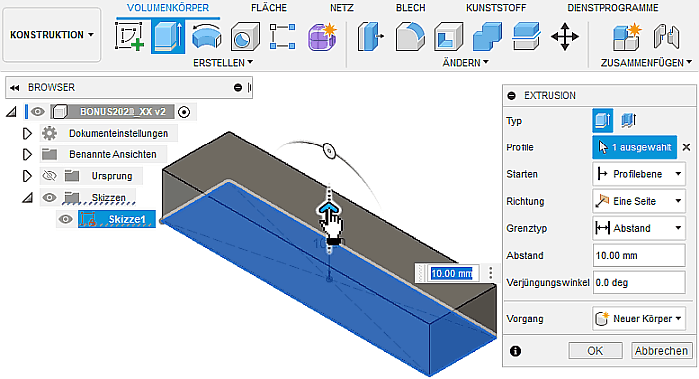Switch to the KUNSTSTOFF tab
The image size is (699, 379).
[x=496, y=8]
